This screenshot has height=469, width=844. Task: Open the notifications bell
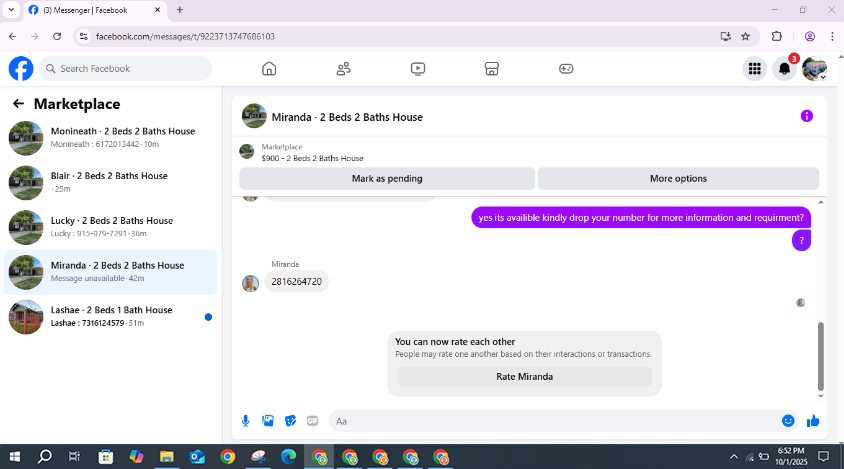pyautogui.click(x=784, y=69)
